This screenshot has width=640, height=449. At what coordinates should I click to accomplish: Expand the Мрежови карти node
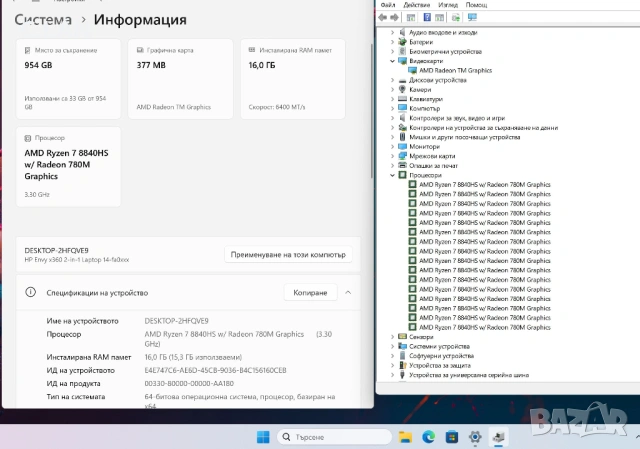click(x=392, y=156)
